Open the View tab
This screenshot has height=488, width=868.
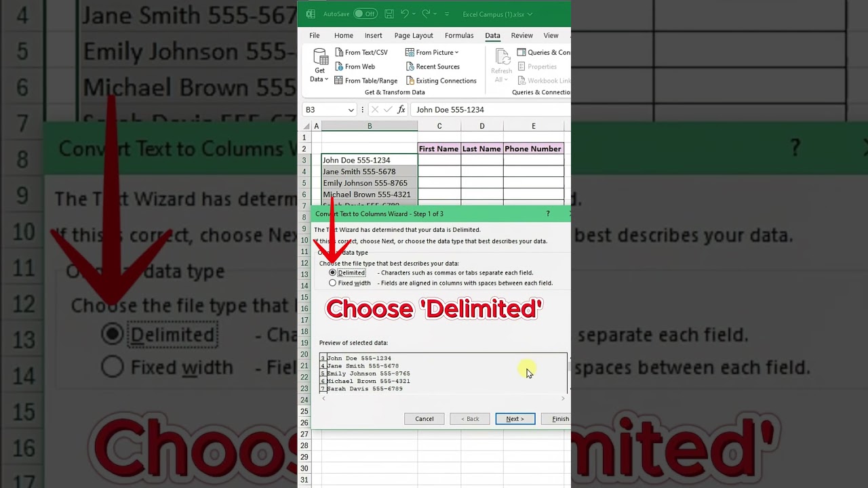(551, 35)
